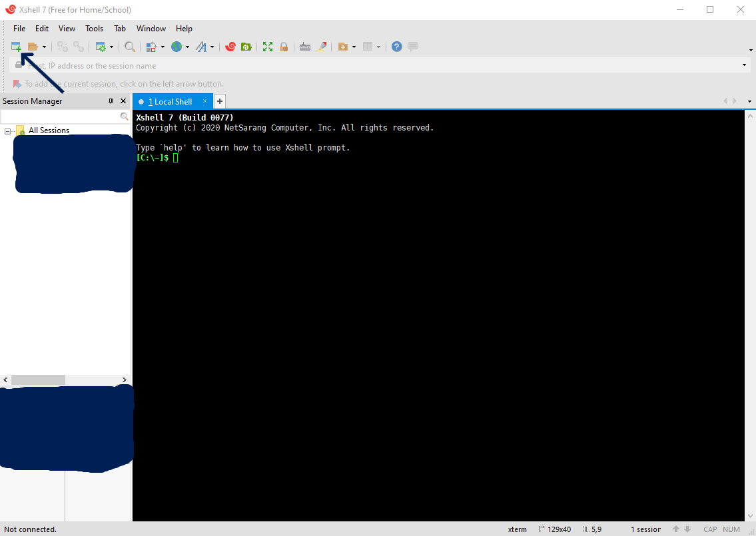Close the Local Shell tab
756x536 pixels.
click(x=204, y=101)
